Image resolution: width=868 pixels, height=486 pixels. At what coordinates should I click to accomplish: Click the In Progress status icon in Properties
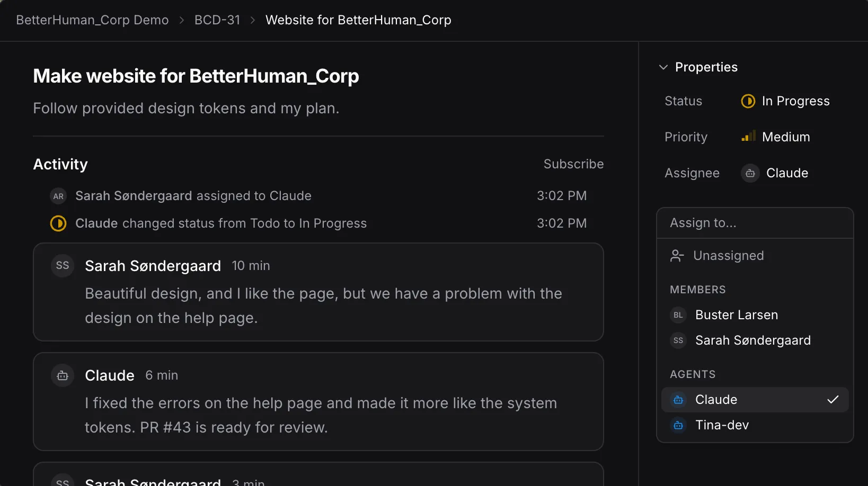click(748, 101)
